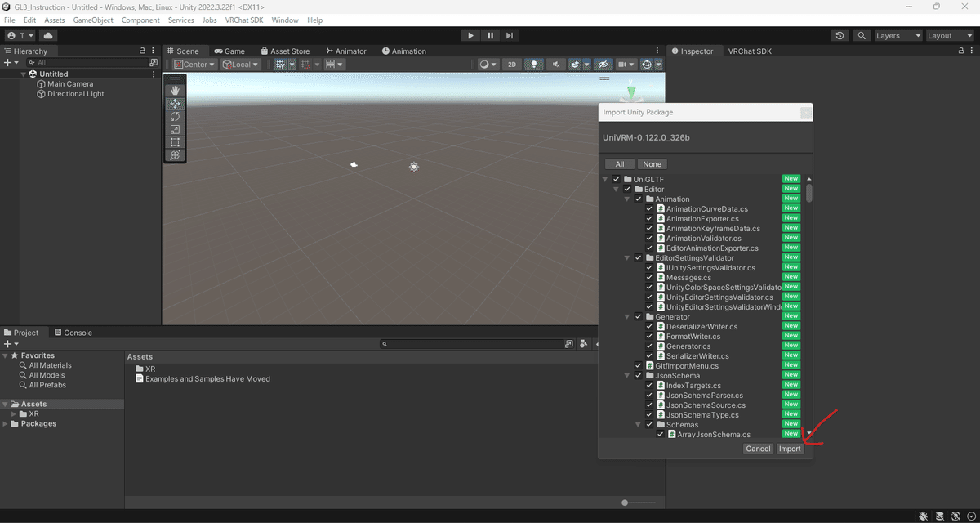Collapse the Animation folder in import list

627,199
